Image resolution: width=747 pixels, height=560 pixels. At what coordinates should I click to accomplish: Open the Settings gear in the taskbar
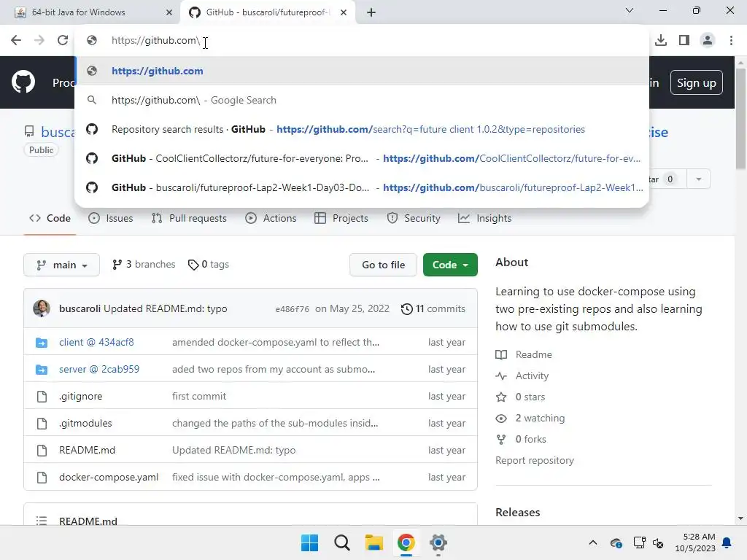438,542
